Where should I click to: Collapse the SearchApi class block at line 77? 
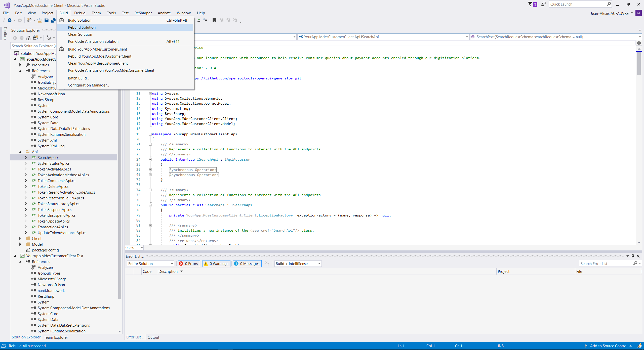pos(150,205)
